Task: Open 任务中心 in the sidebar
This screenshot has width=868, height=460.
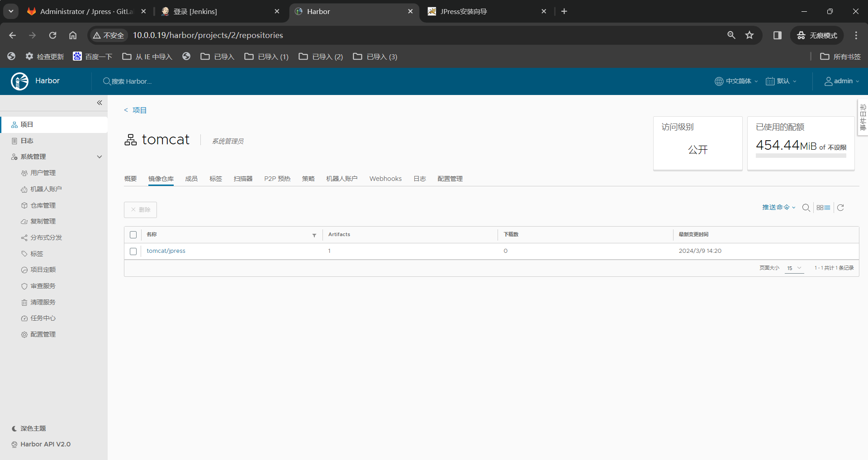Action: pos(43,318)
